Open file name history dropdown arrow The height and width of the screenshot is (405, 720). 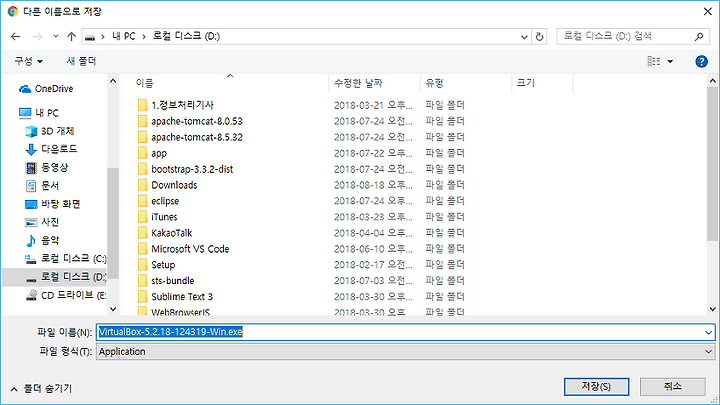coord(709,332)
